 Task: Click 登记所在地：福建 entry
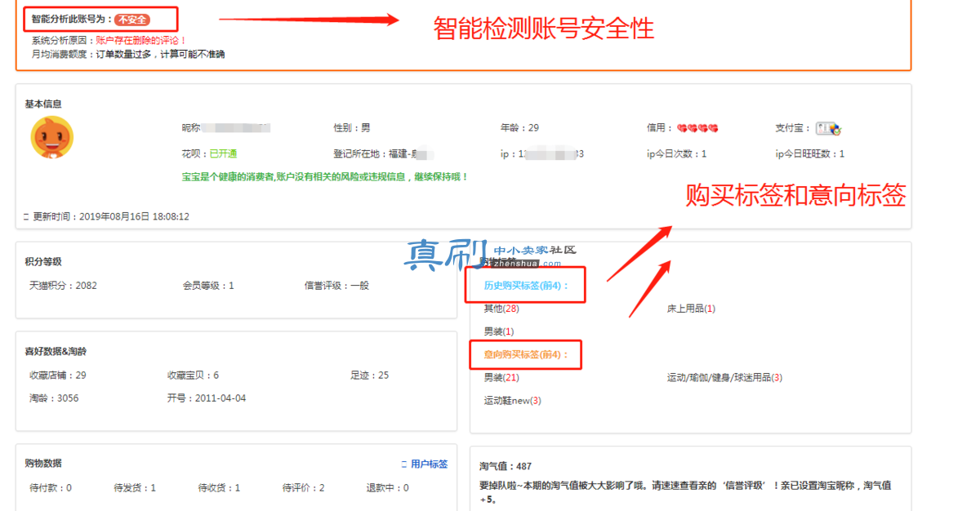[382, 153]
